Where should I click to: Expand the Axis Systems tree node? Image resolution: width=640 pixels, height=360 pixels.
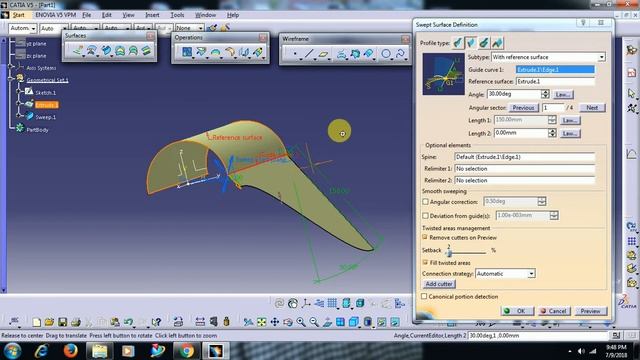(11, 66)
